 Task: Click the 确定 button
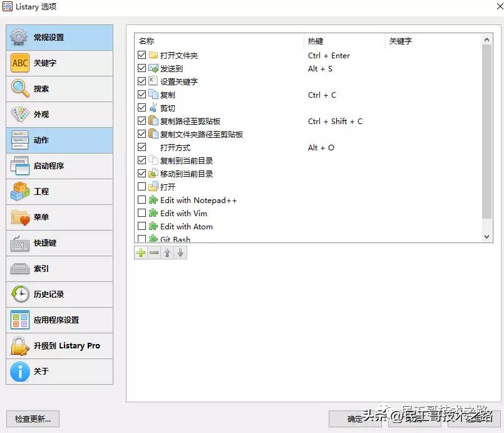coord(355,419)
